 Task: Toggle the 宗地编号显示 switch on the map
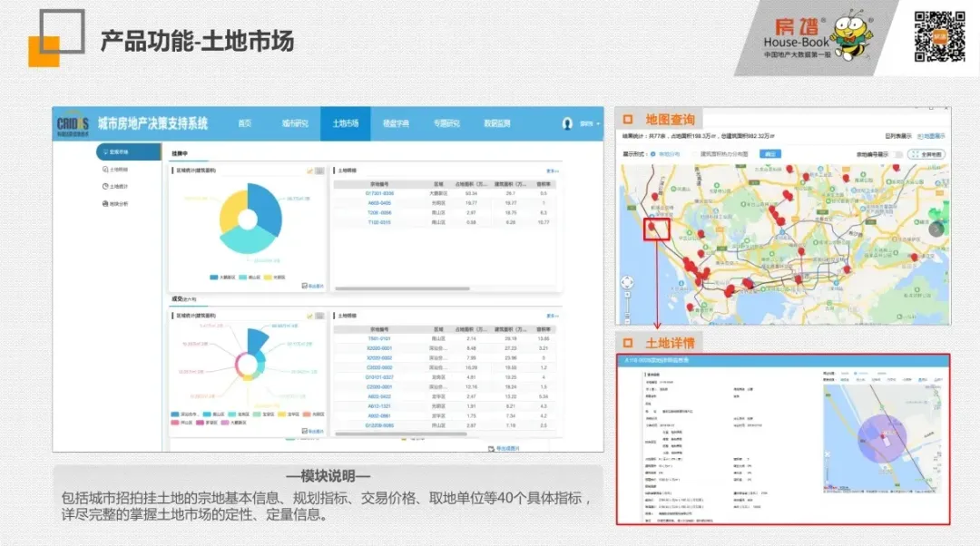point(897,153)
